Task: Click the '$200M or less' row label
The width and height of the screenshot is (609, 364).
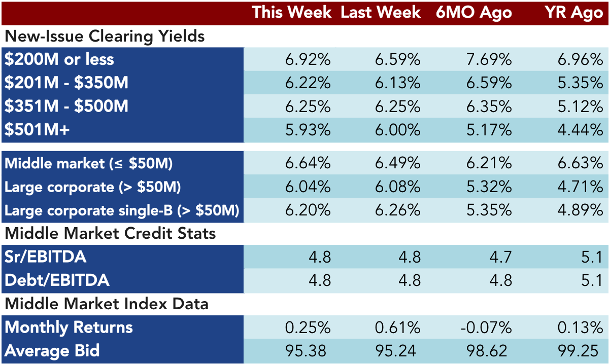Action: point(59,59)
